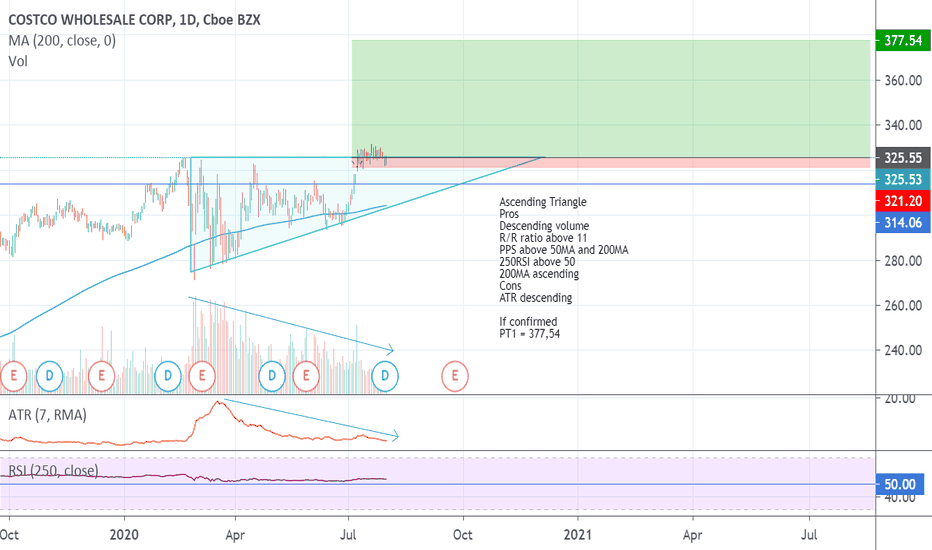Click the red 321.20 stop price label
This screenshot has width=932, height=550.
pos(903,201)
